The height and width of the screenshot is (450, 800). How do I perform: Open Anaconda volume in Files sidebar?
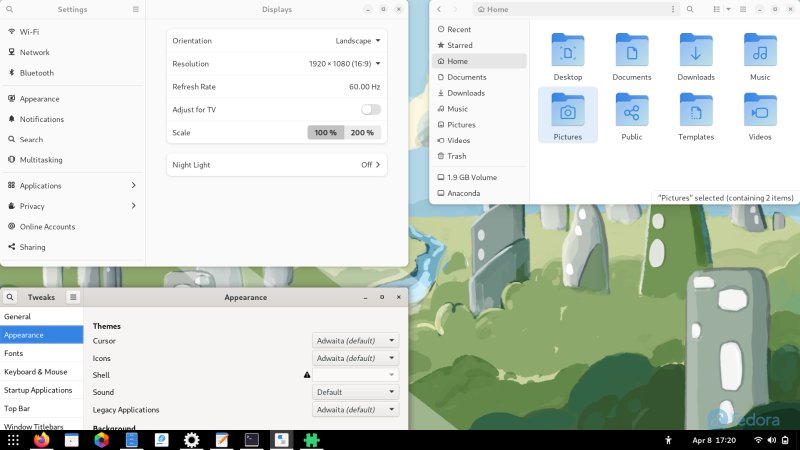(x=479, y=193)
